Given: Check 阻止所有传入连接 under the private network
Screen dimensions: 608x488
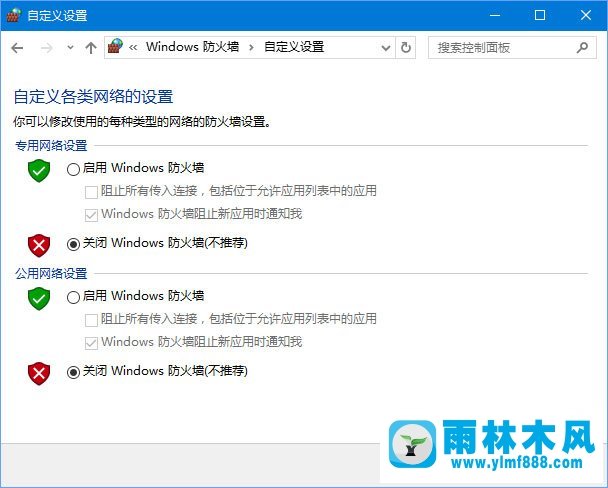Looking at the screenshot, I should [91, 192].
